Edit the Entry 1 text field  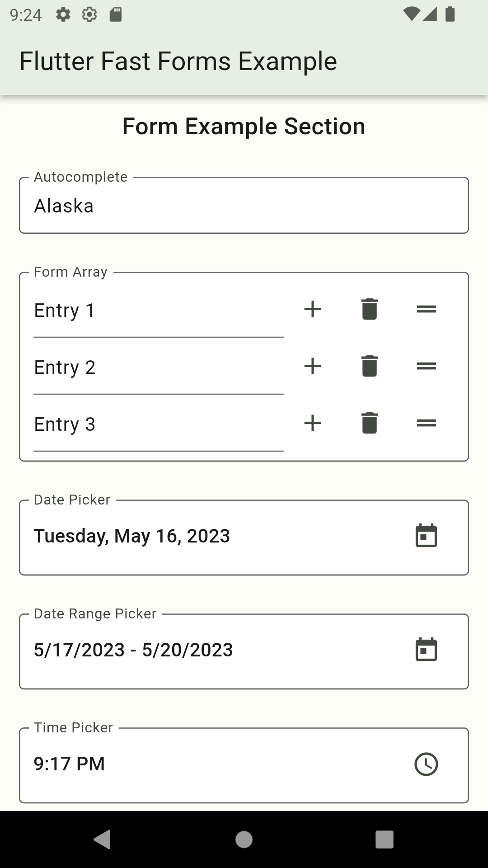(x=158, y=311)
